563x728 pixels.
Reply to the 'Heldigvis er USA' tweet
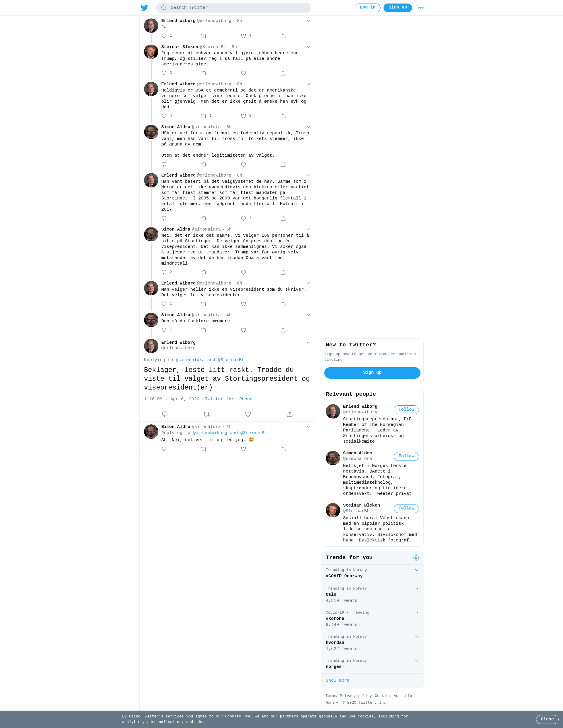[164, 116]
